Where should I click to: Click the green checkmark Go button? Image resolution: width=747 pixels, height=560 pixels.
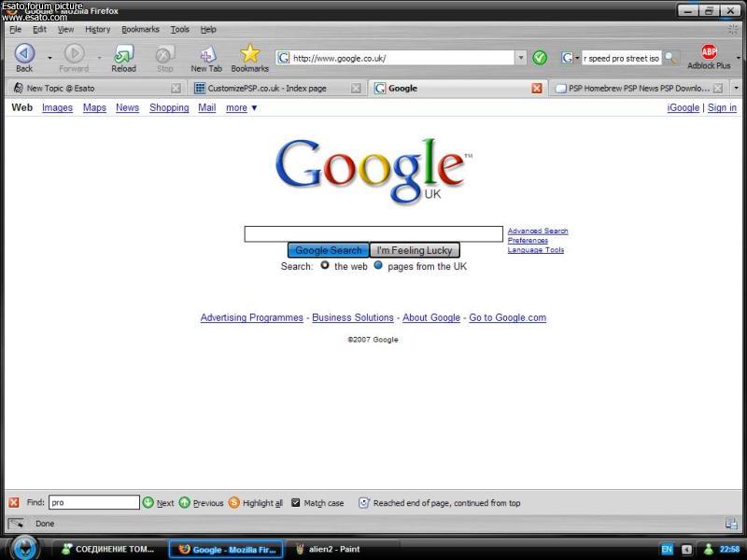pyautogui.click(x=540, y=58)
